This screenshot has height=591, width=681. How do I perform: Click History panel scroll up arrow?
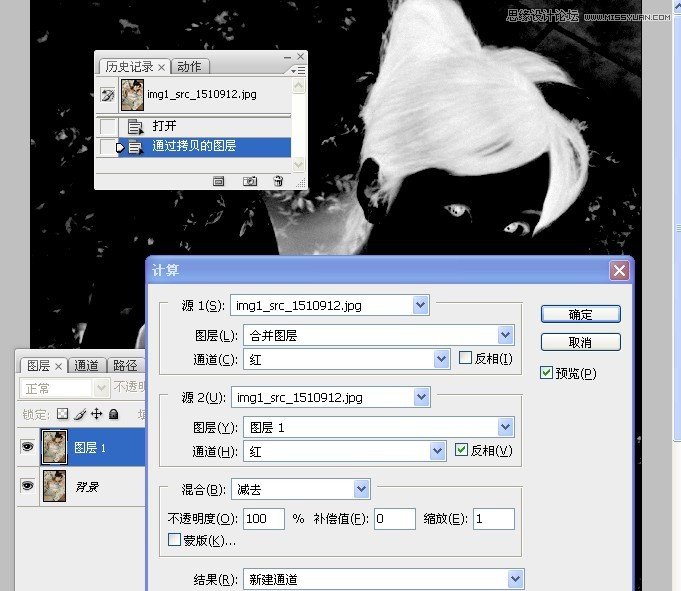point(298,86)
